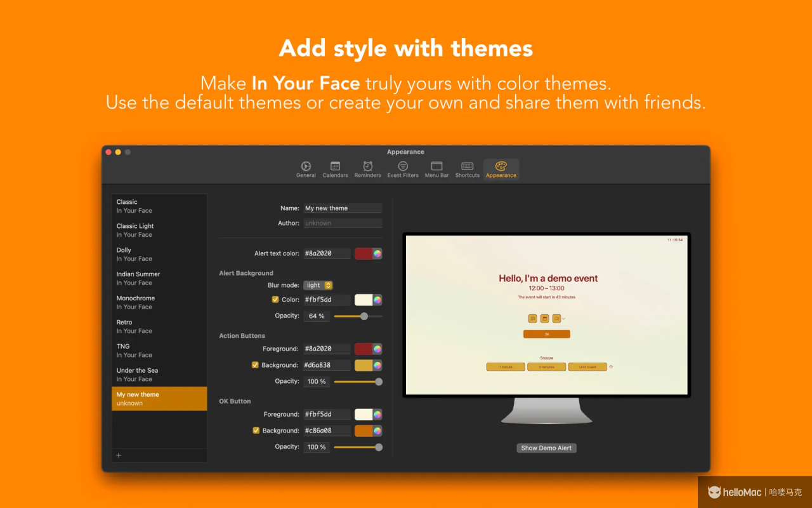Screen dimensions: 812x508
Task: Click the Until Event snooze button
Action: point(587,367)
